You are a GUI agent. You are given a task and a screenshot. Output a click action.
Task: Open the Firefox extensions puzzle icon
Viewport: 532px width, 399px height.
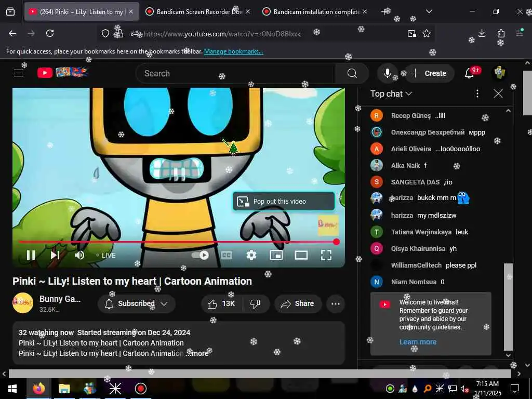501,33
